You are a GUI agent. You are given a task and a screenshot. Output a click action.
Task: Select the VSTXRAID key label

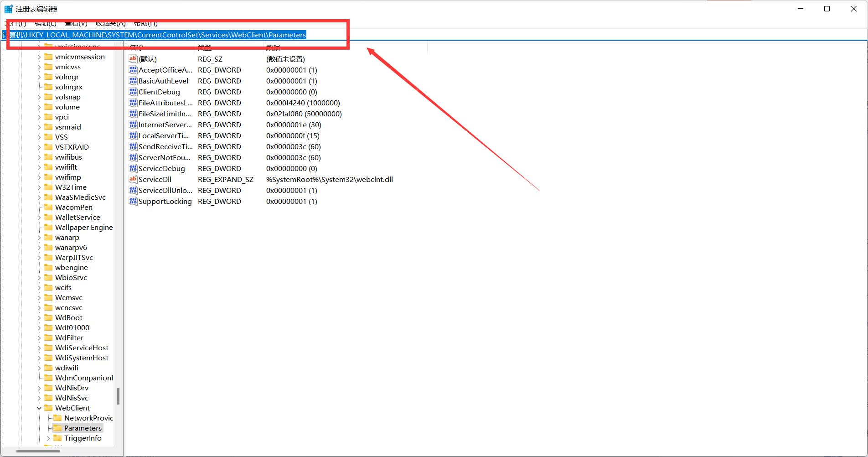[x=72, y=147]
